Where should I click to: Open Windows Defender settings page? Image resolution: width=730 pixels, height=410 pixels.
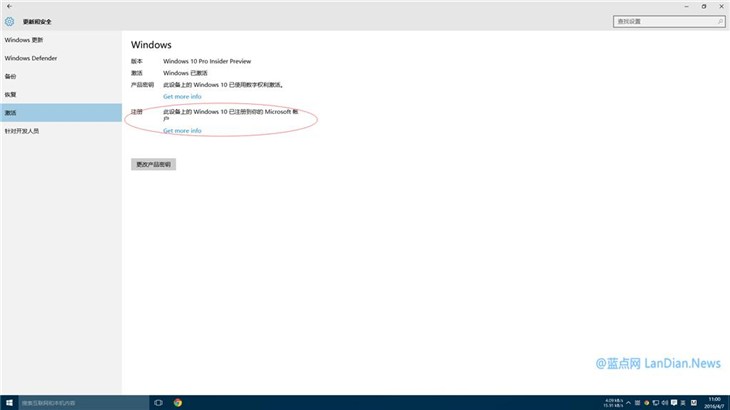31,58
